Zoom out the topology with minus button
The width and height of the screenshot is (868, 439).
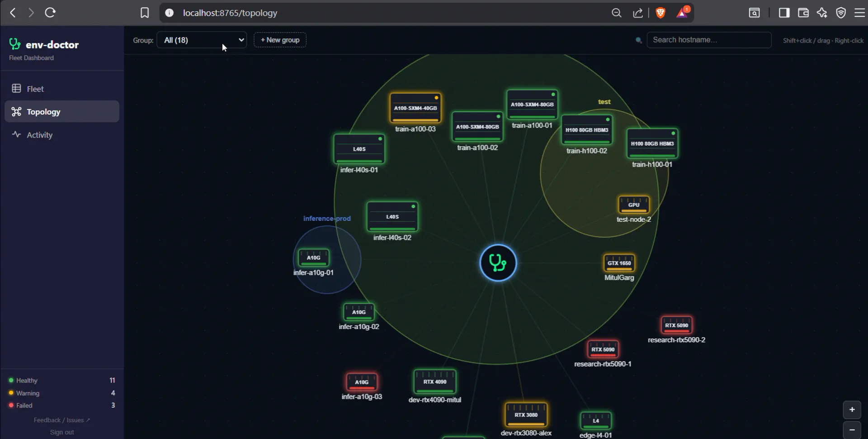click(x=852, y=429)
